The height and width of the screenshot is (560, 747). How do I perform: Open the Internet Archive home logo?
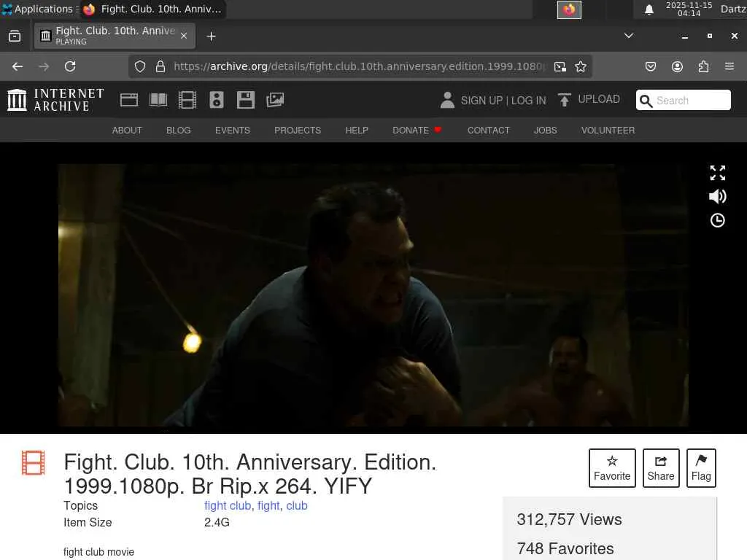tap(55, 100)
